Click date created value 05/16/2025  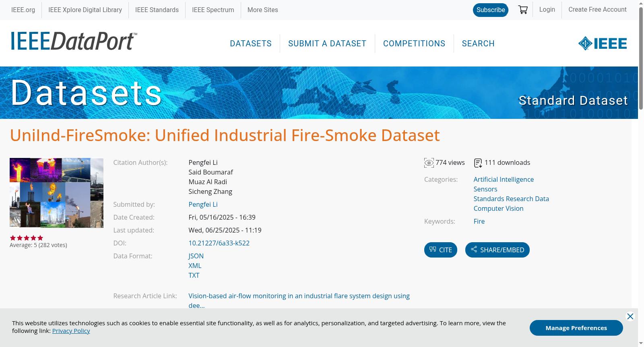(x=222, y=217)
